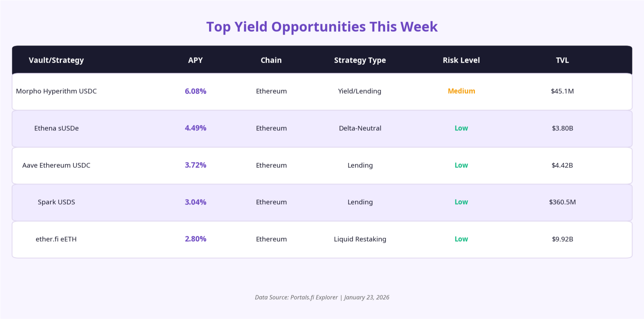Screen dimensions: 644x319
Task: Select the ether.fi eETH strategy name
Action: [56, 239]
